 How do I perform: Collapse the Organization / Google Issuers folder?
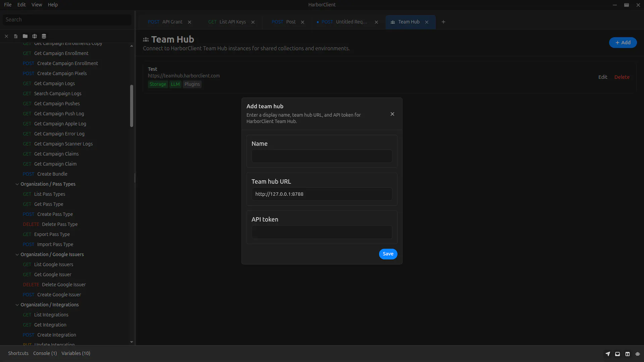point(17,254)
